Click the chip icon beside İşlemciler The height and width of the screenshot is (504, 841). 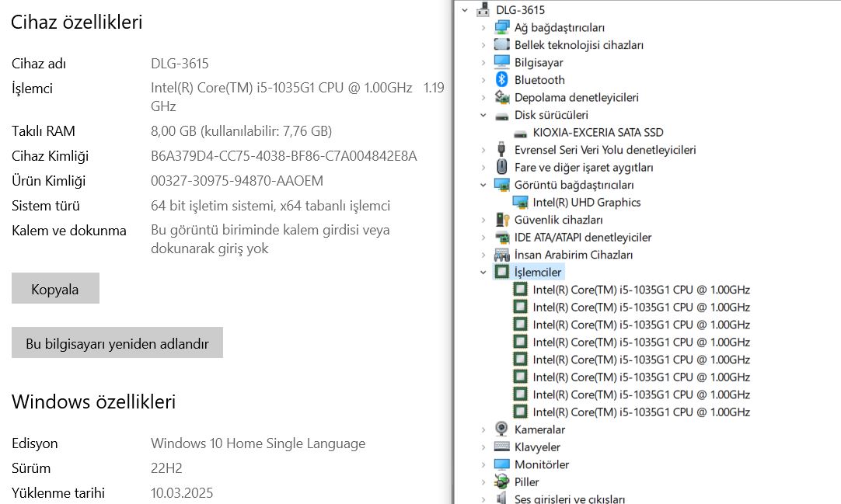pyautogui.click(x=501, y=272)
